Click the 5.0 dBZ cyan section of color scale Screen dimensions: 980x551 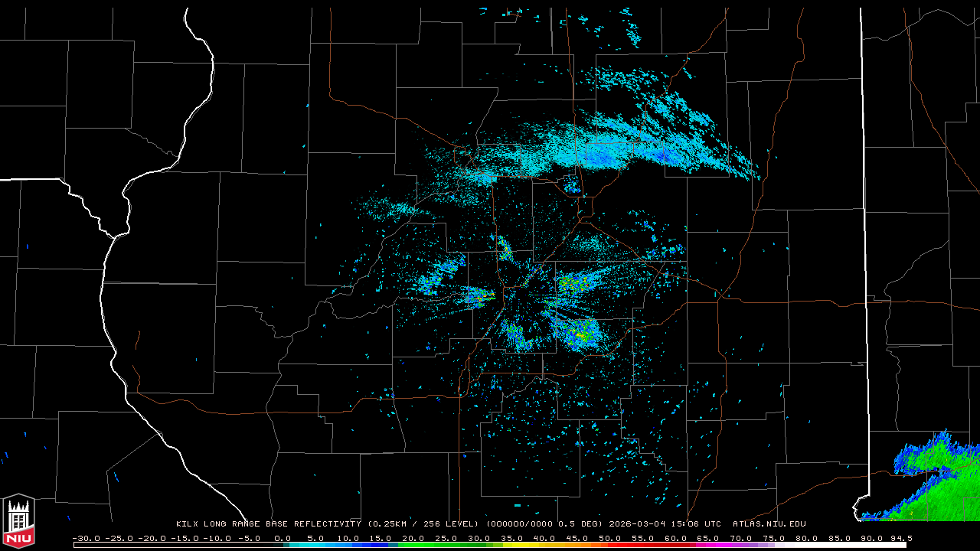tap(315, 545)
